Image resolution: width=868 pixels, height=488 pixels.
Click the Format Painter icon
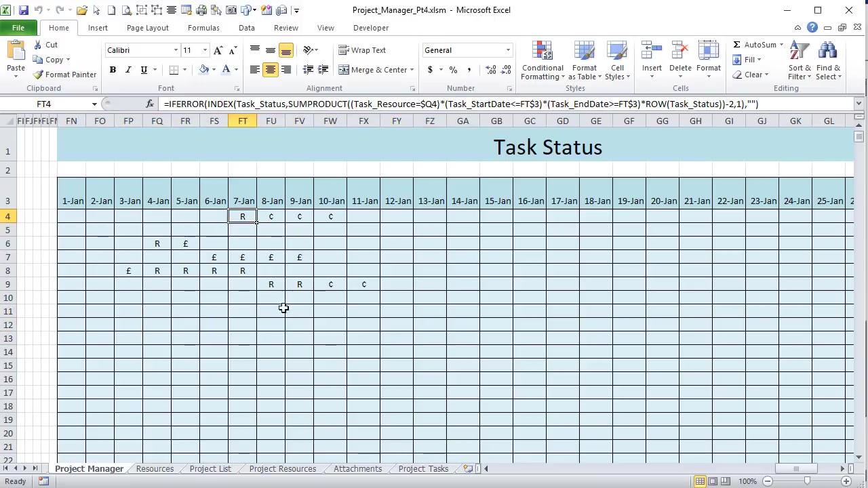(38, 75)
